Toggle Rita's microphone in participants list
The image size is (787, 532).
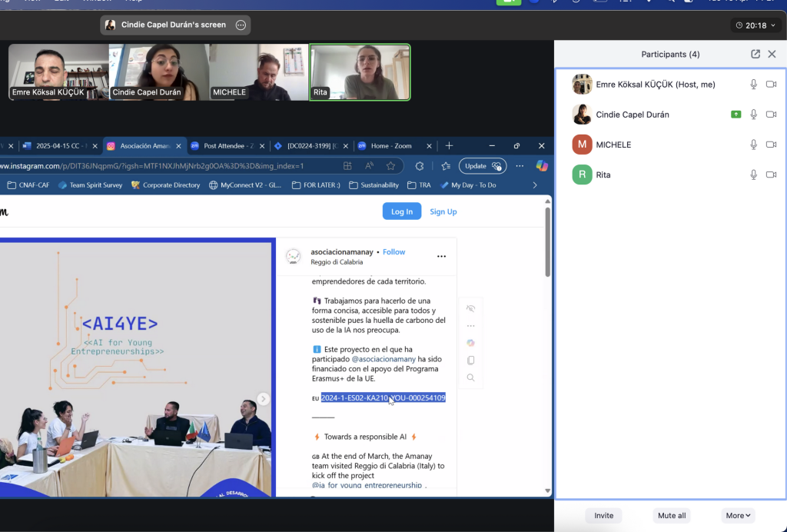click(x=753, y=175)
